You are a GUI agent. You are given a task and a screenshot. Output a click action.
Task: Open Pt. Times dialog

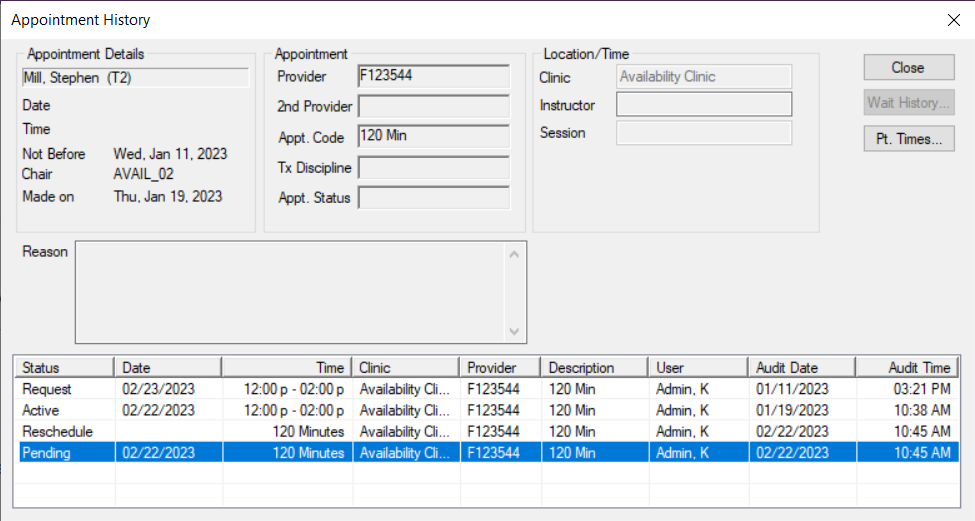(908, 139)
